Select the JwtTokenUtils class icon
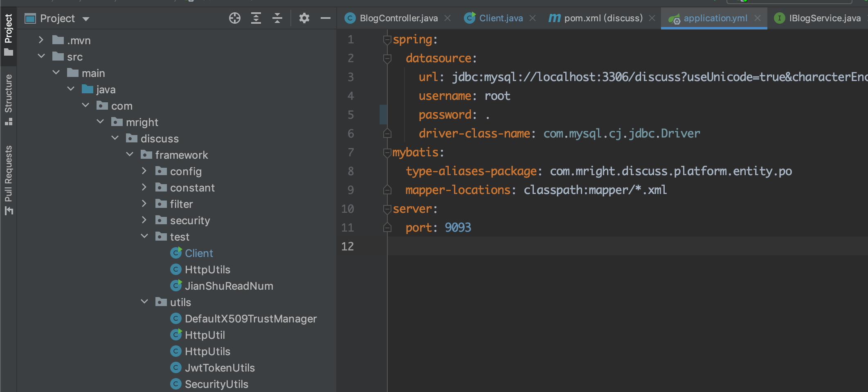Viewport: 868px width, 392px height. pos(176,367)
